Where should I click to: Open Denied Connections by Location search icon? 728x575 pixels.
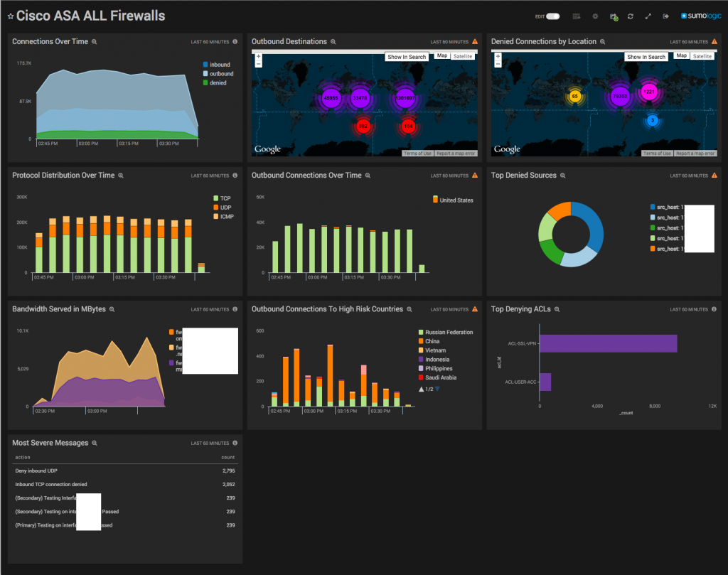(603, 42)
